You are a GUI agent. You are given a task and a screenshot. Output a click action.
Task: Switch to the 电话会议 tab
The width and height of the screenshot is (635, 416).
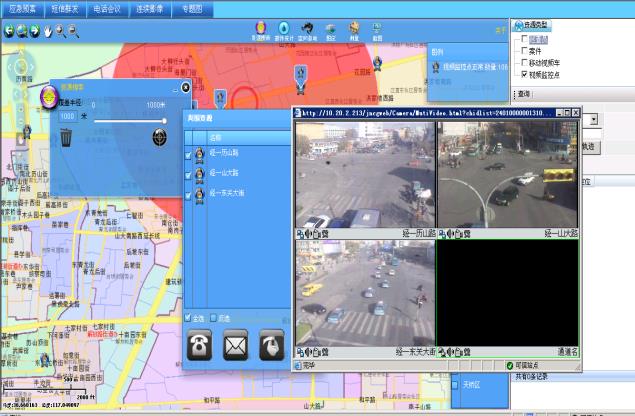(x=107, y=9)
